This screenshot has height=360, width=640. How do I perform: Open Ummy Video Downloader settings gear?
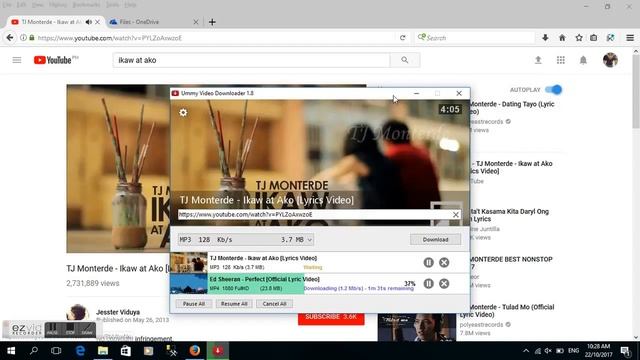click(x=183, y=112)
